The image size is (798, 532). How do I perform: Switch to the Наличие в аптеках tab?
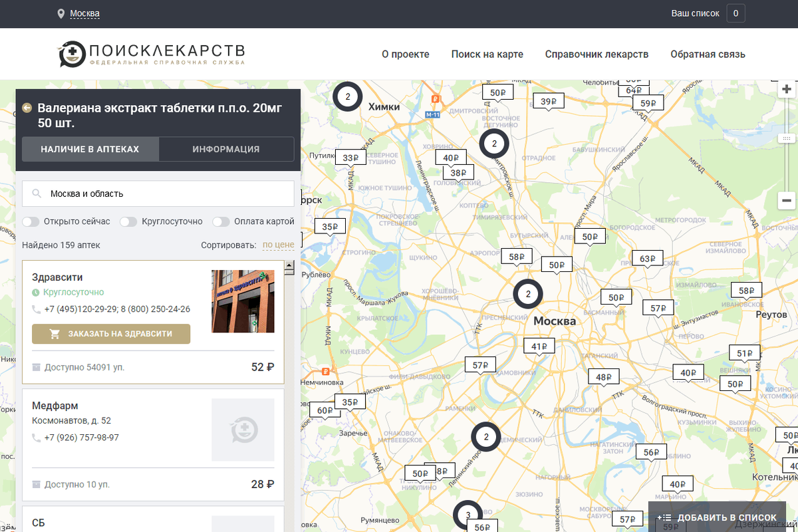click(90, 149)
